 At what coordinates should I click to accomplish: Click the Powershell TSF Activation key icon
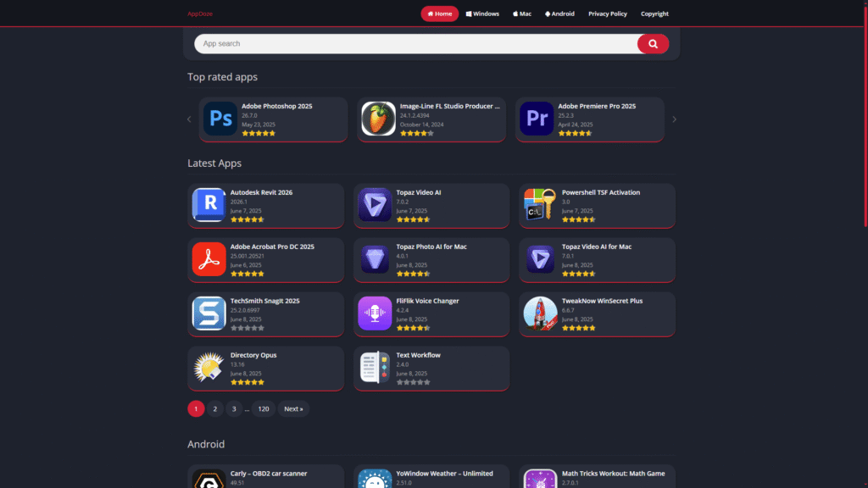tap(540, 205)
